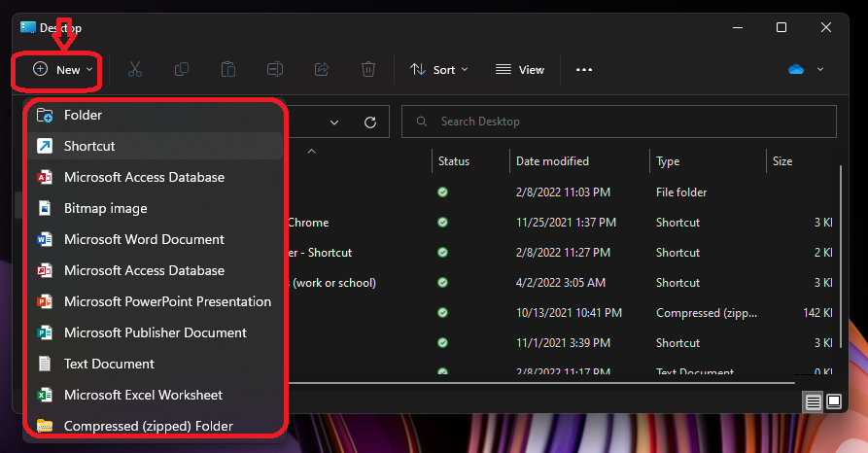Image resolution: width=868 pixels, height=453 pixels.
Task: Click the Rename icon in toolbar
Action: click(x=275, y=70)
